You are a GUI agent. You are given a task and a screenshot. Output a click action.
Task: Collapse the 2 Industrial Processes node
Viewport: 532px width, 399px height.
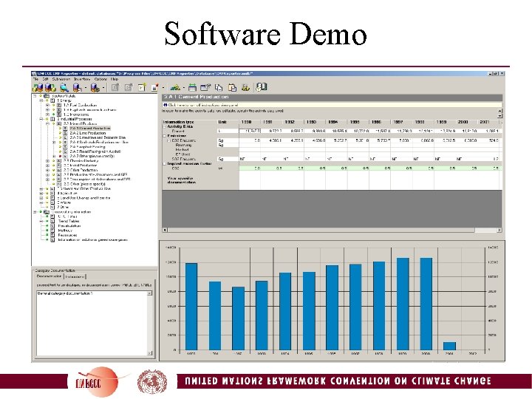point(41,119)
